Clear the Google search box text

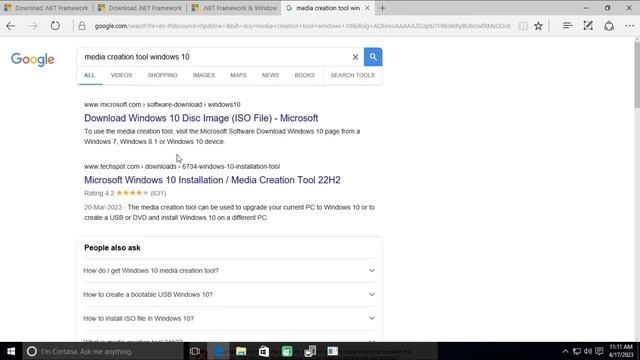(355, 57)
